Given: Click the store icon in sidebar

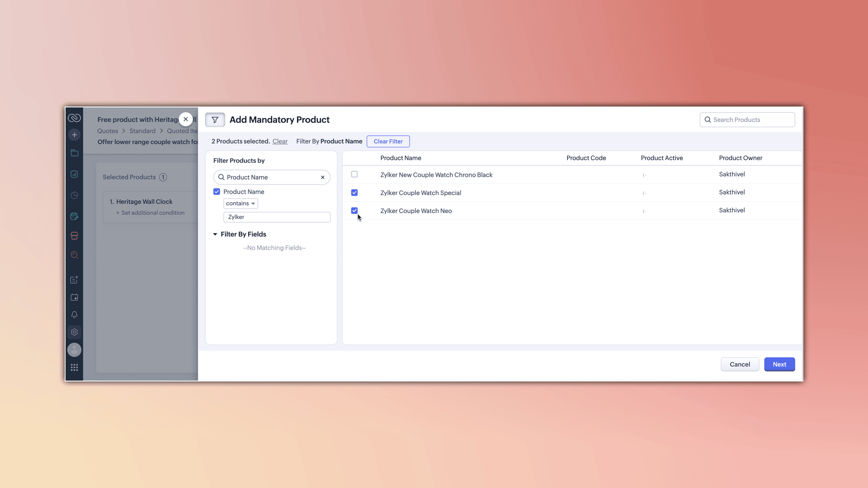Looking at the screenshot, I should pyautogui.click(x=74, y=236).
